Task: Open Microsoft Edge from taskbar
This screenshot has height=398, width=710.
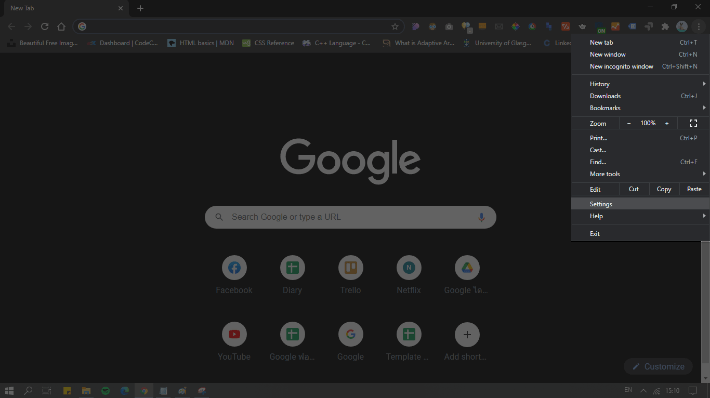Action: click(x=125, y=390)
